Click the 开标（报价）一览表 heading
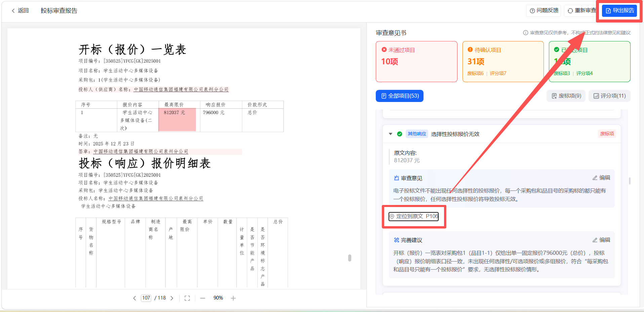 (132, 50)
